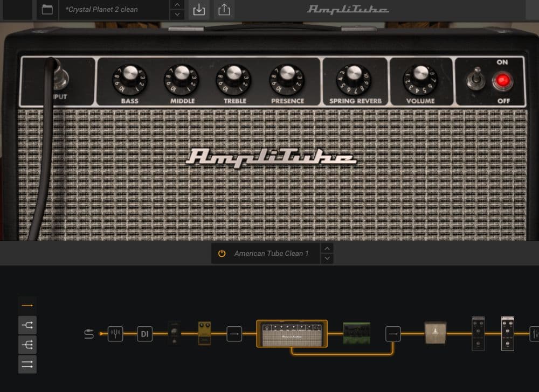This screenshot has height=392, width=539.
Task: Select the dual parallel paths routing icon
Action: coord(27,364)
